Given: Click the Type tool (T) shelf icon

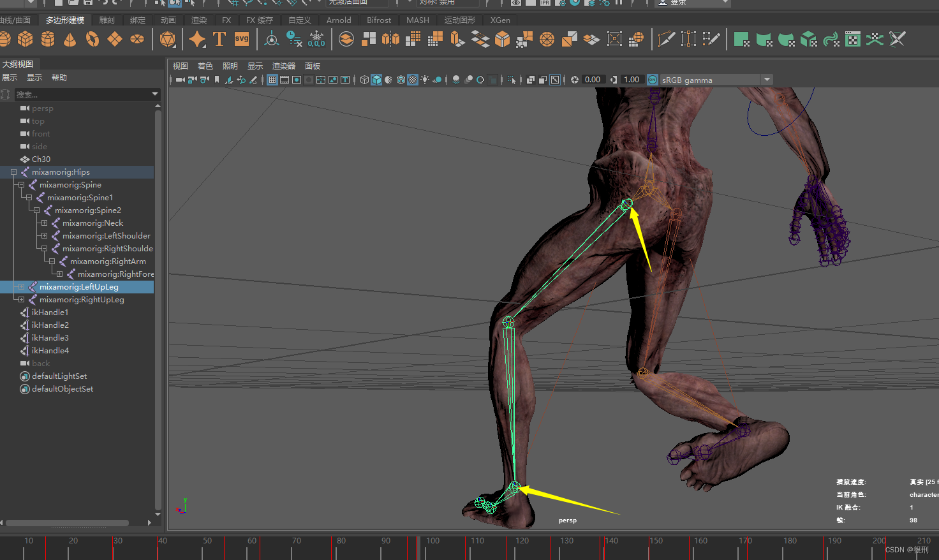Looking at the screenshot, I should pyautogui.click(x=219, y=39).
